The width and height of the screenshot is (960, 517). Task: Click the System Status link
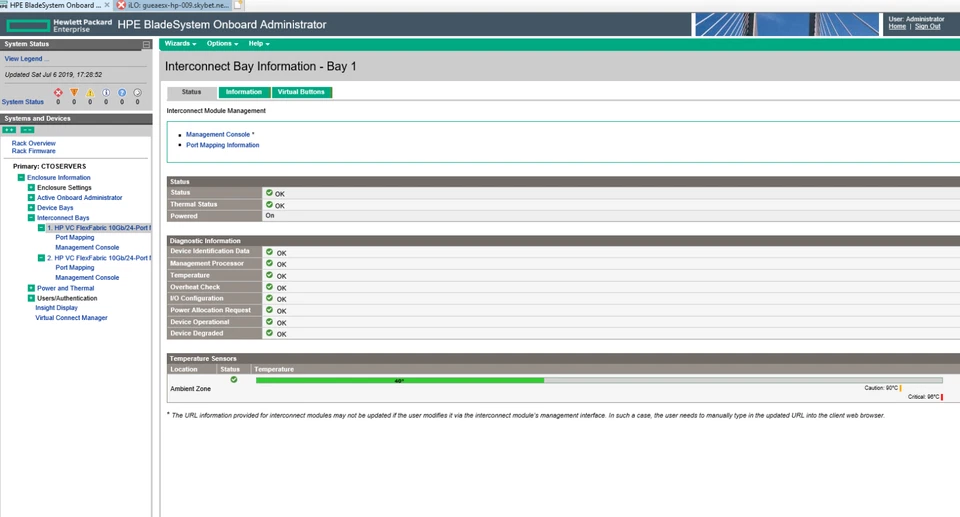(23, 102)
